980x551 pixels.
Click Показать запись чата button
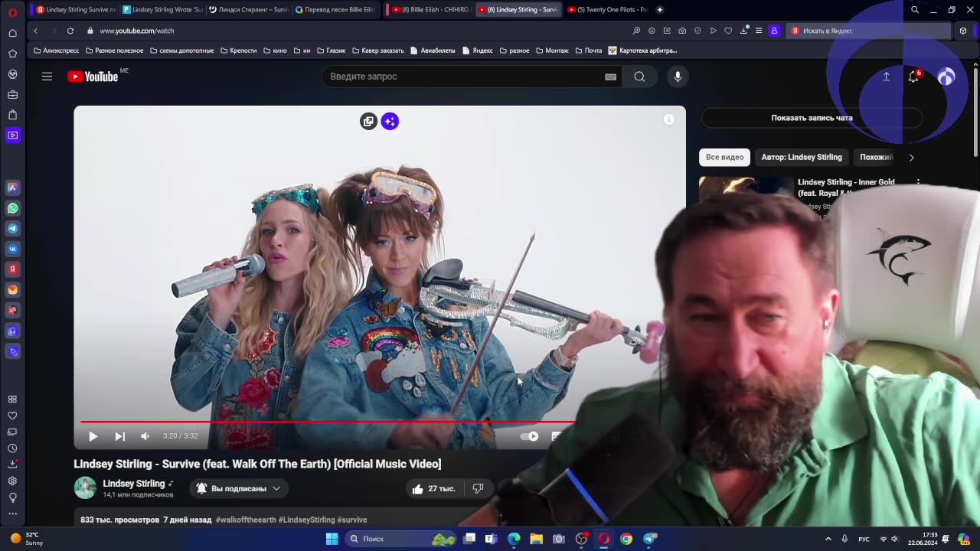coord(812,118)
